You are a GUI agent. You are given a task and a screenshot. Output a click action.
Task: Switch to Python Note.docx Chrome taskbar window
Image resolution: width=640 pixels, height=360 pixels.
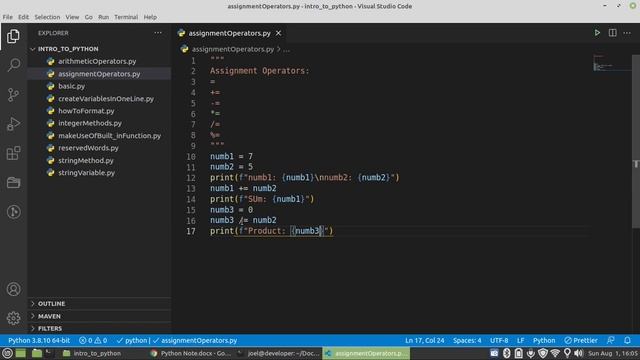point(190,353)
